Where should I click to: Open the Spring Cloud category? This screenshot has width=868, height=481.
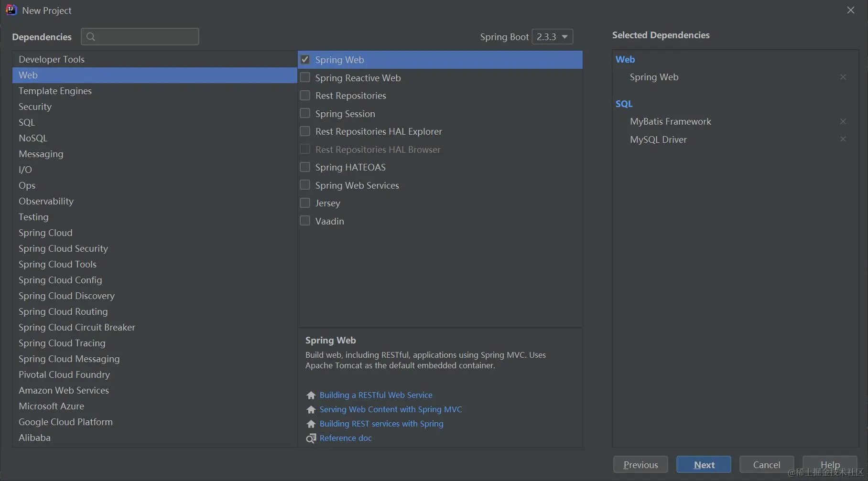tap(154, 233)
